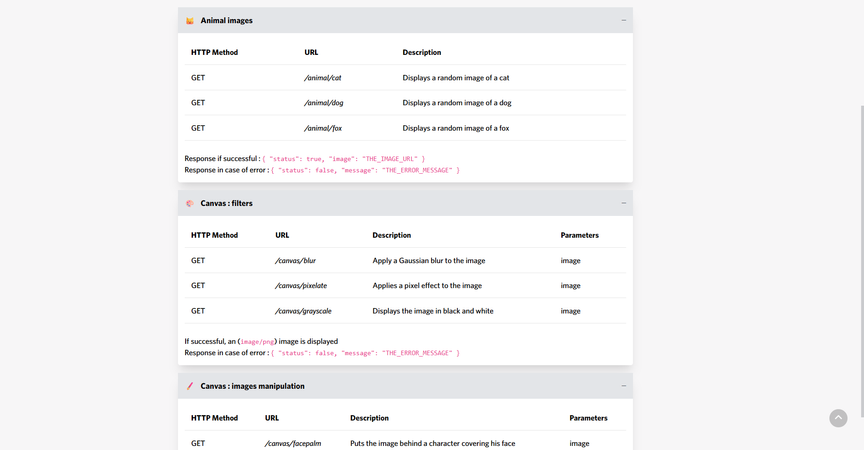Click the /canvas/grayscale URL
The width and height of the screenshot is (864, 450).
[x=303, y=311]
